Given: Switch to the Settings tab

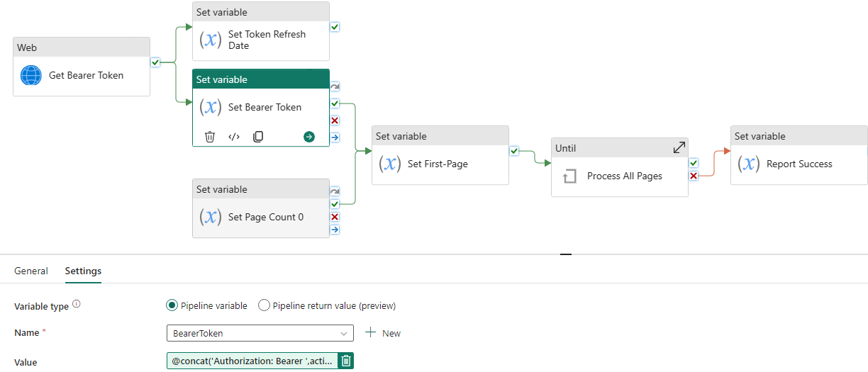Looking at the screenshot, I should (83, 271).
